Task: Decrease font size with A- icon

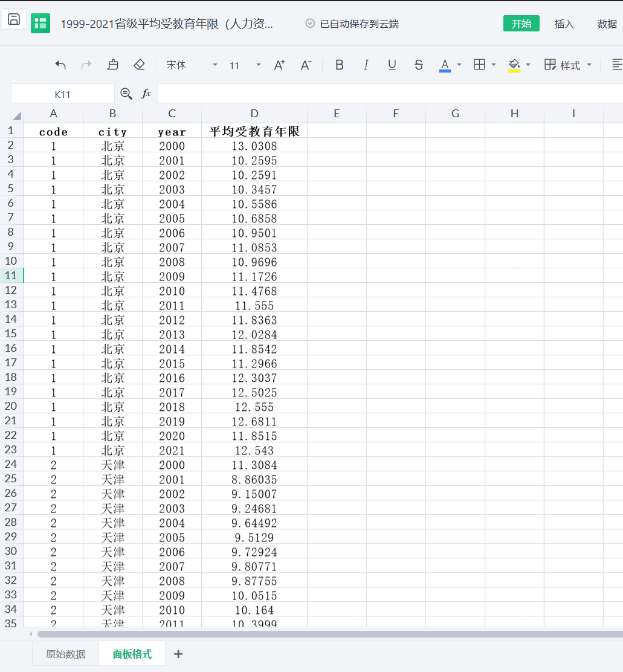Action: pos(306,65)
